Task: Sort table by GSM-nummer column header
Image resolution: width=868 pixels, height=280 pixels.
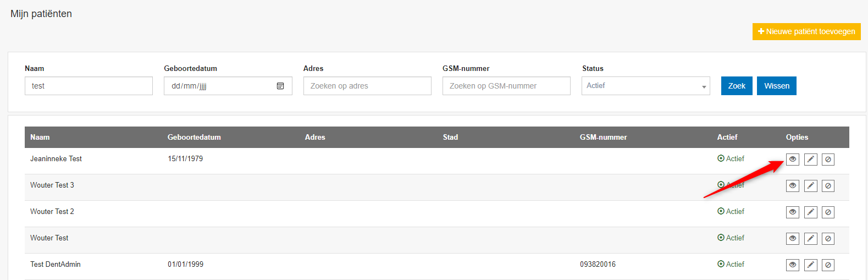Action: 603,137
